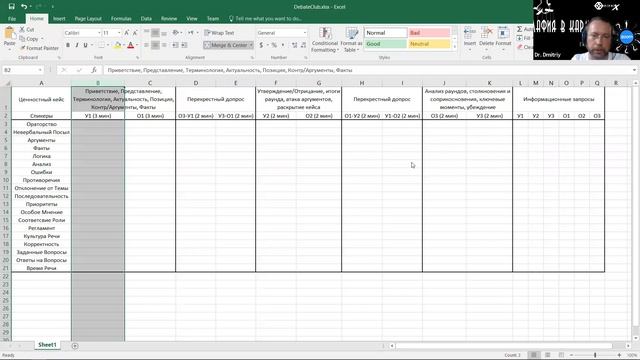Expand Merge & Center dropdown arrow
Screen dimensions: 640x360
tap(251, 45)
